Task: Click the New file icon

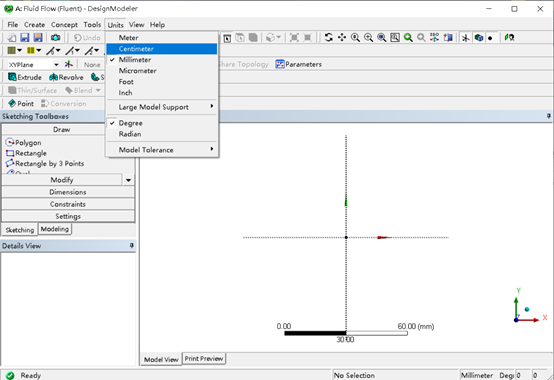Action: [x=12, y=37]
